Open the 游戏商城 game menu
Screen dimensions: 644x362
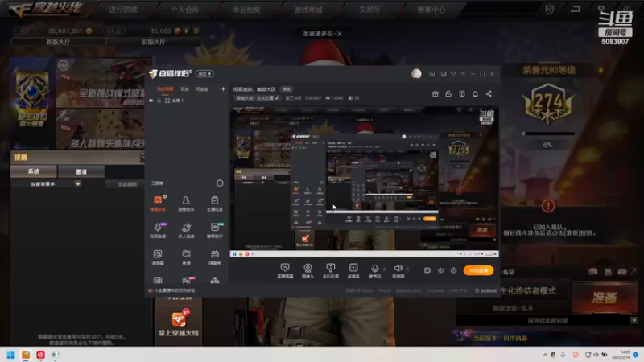point(308,10)
